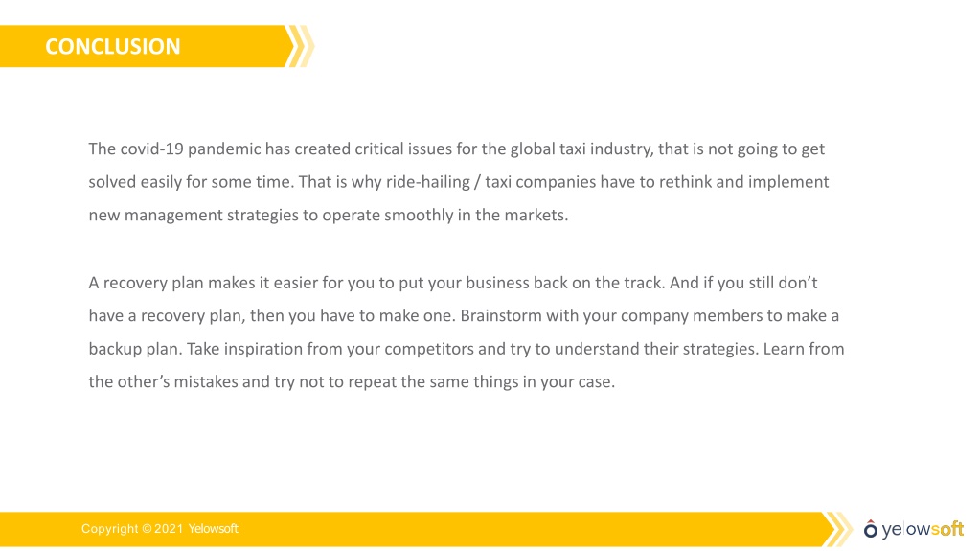This screenshot has width=980, height=551.
Task: Click the words 'global taxi industry'
Action: (x=581, y=149)
